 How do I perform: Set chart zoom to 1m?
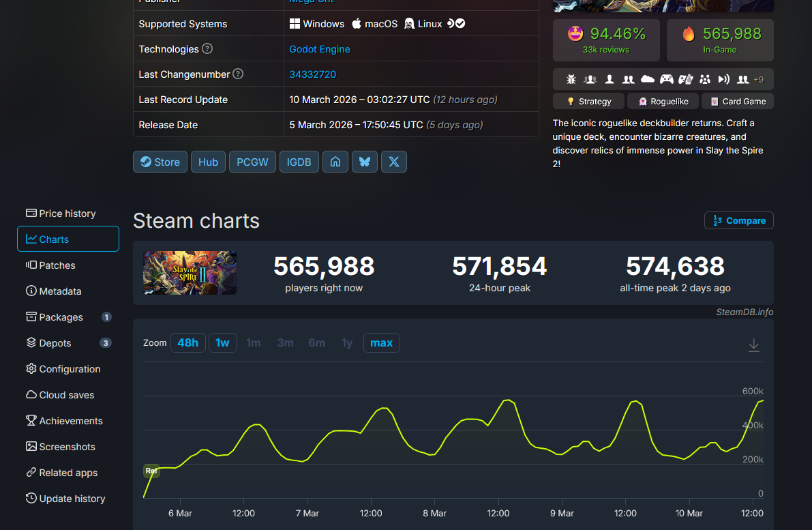pyautogui.click(x=253, y=343)
